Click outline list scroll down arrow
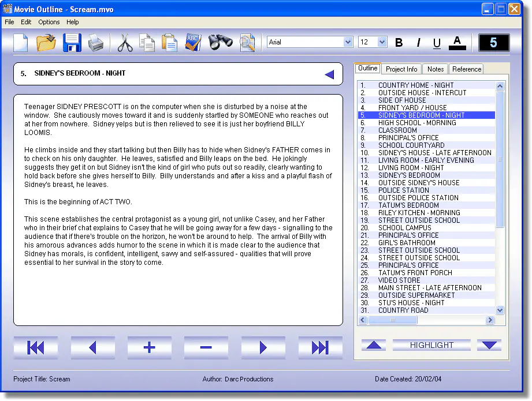The image size is (532, 401). [x=500, y=310]
